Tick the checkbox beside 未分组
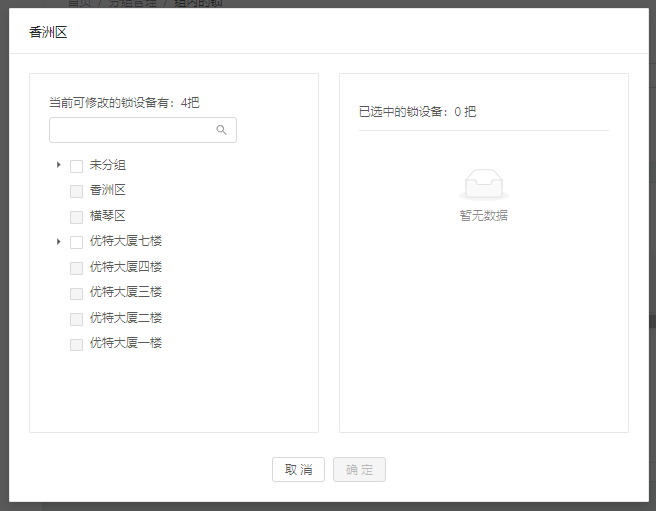This screenshot has height=511, width=656. 76,166
